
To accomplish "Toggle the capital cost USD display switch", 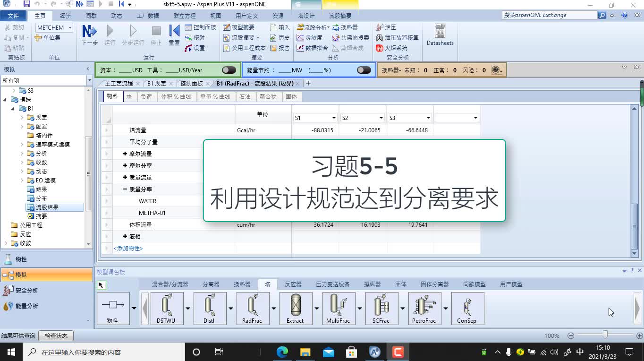I will pyautogui.click(x=229, y=69).
